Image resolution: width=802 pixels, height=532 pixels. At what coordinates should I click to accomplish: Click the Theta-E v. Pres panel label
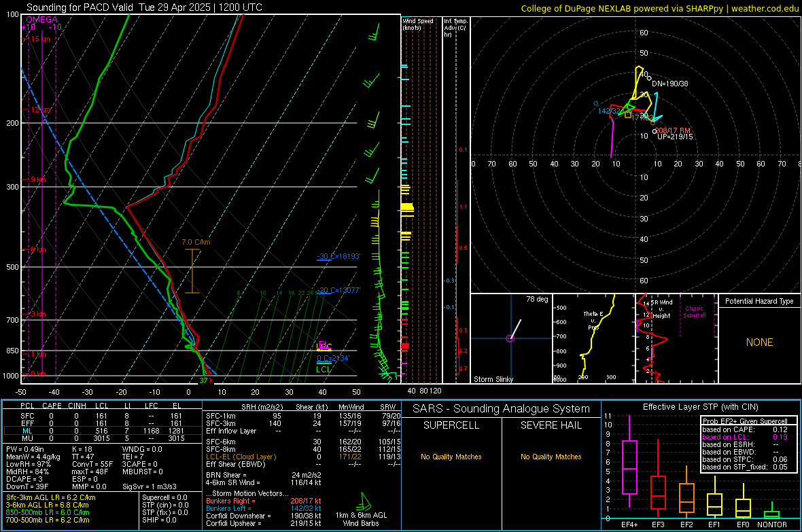pos(593,320)
